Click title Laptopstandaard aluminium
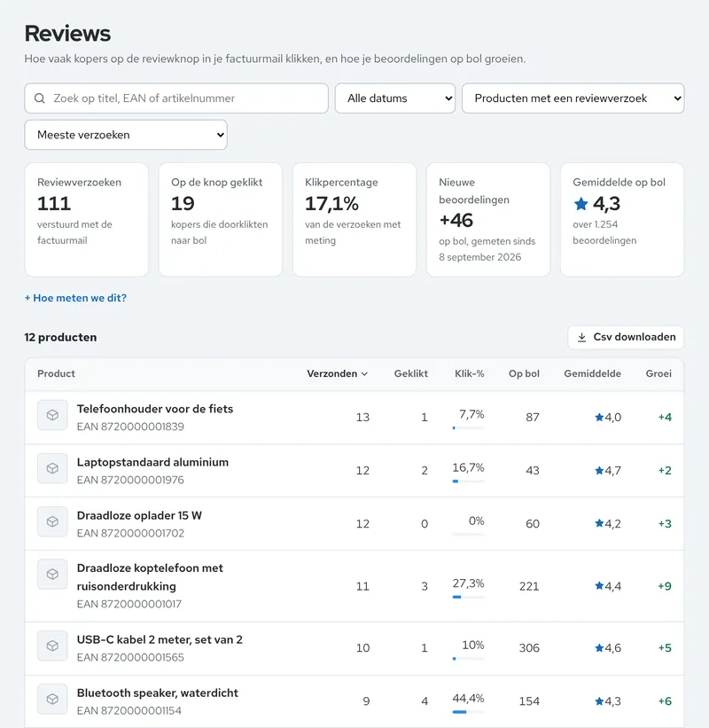 (152, 463)
